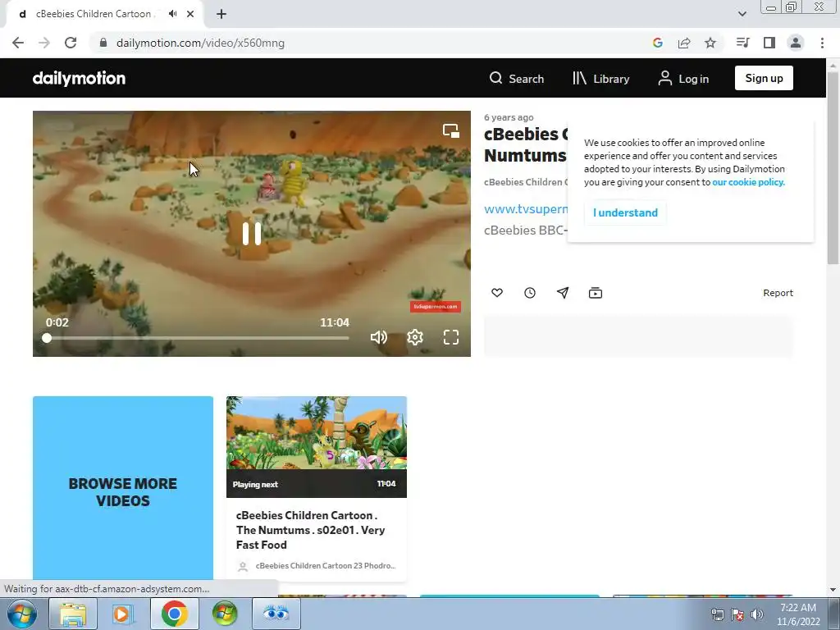This screenshot has width=840, height=630.
Task: Toggle picture-in-picture mini player icon
Action: (x=451, y=130)
